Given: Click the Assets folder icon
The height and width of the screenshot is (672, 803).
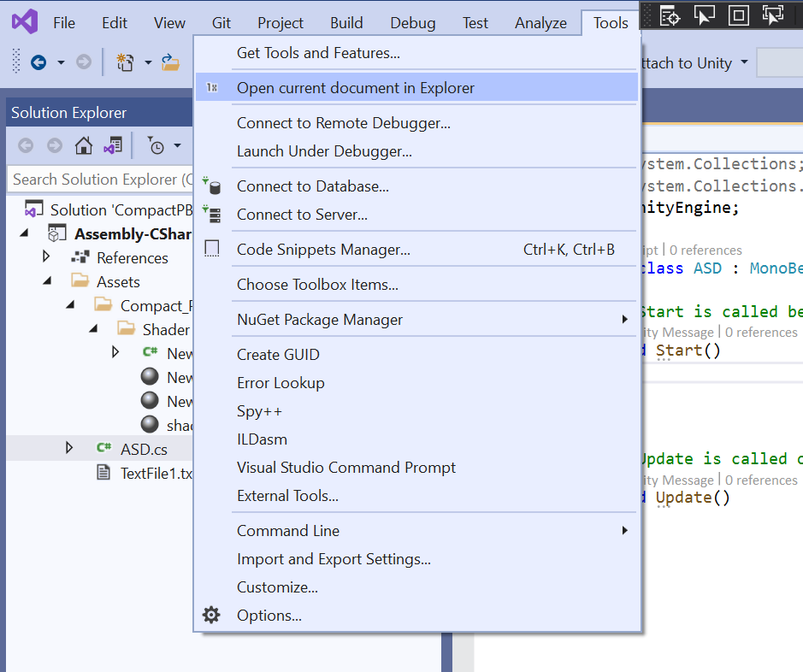Looking at the screenshot, I should click(x=80, y=280).
